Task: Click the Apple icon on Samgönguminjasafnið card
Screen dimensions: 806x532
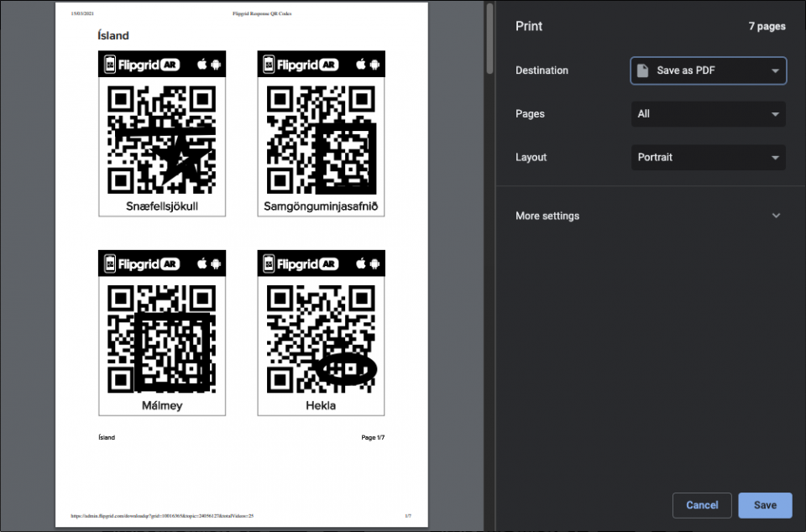Action: 361,64
